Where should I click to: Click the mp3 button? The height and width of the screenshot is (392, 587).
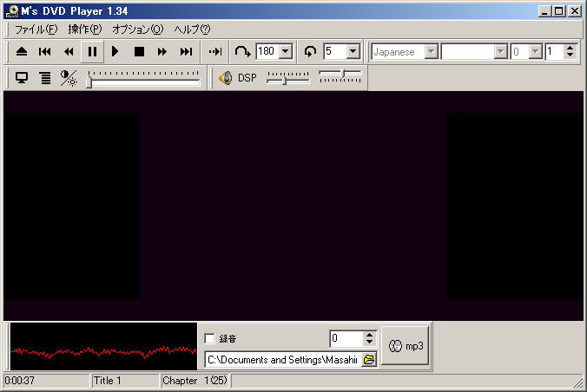click(x=406, y=346)
